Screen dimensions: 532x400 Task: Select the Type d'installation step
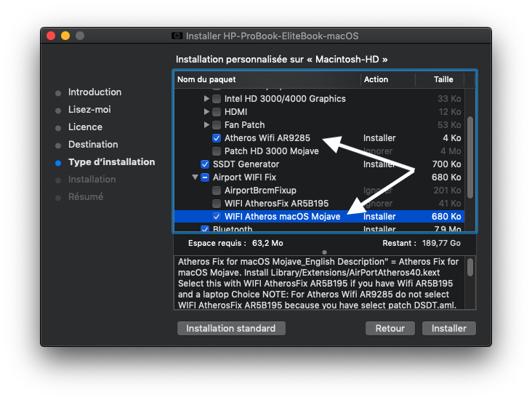point(112,162)
